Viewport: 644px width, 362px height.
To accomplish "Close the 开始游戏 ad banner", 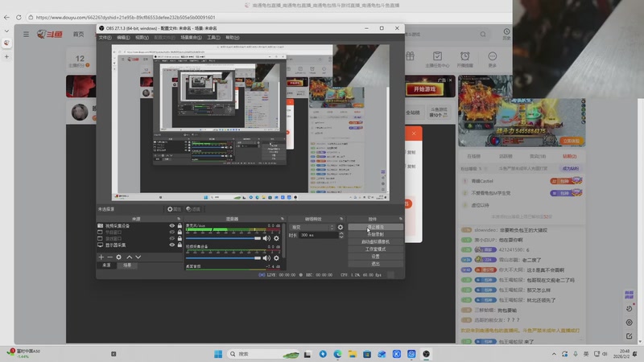I will point(451,80).
